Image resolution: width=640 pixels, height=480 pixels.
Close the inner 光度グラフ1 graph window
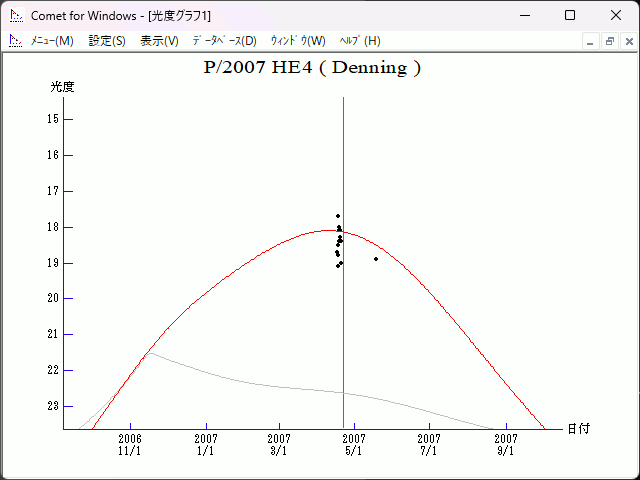pos(627,41)
